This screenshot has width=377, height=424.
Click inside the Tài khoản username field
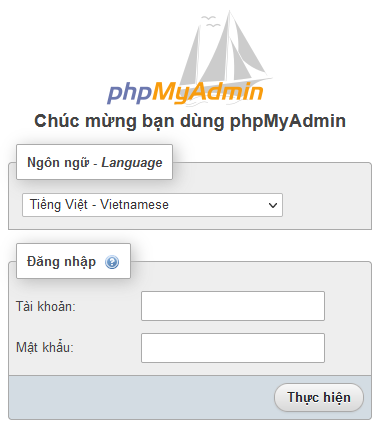(x=233, y=306)
